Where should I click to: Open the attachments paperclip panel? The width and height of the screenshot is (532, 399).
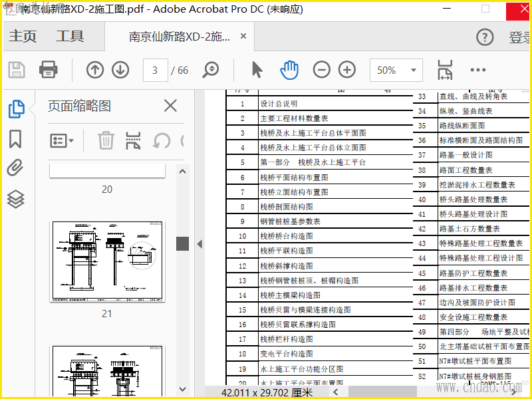pyautogui.click(x=15, y=168)
